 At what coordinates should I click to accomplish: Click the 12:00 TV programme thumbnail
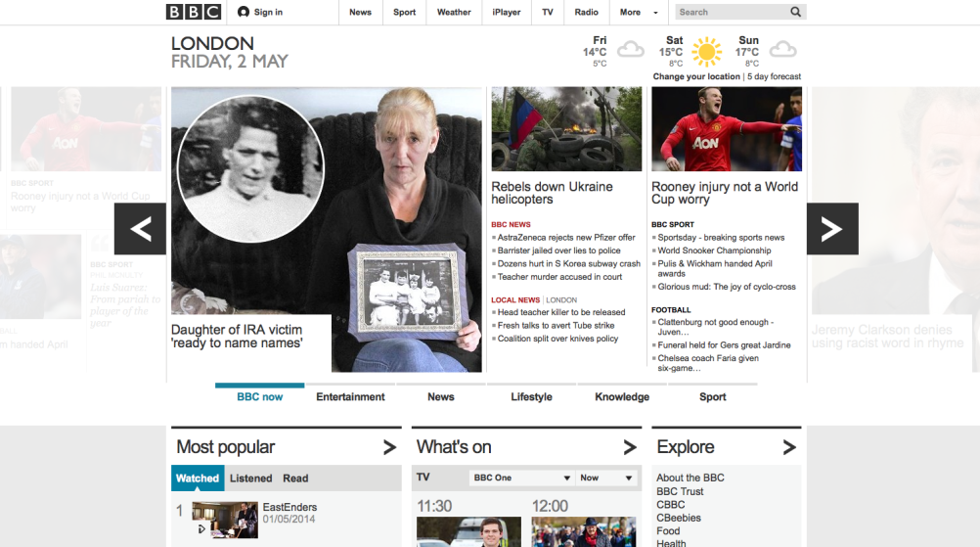coord(584,532)
